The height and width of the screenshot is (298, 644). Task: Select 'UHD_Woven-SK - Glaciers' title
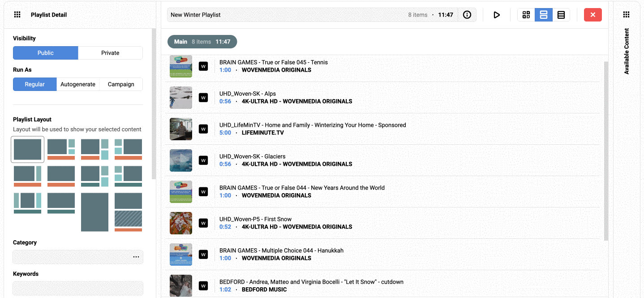click(253, 156)
